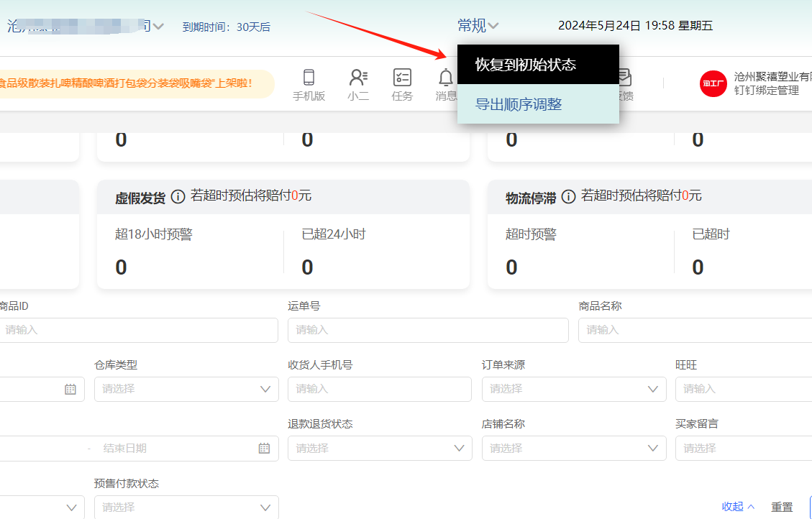Click info icon beside 物流停滞
812x519 pixels.
pyautogui.click(x=569, y=197)
